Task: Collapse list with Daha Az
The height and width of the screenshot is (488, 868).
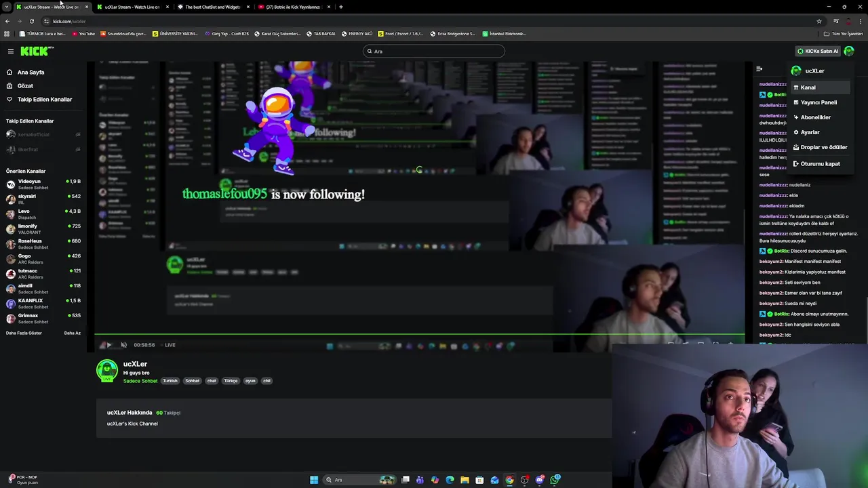Action: point(72,333)
